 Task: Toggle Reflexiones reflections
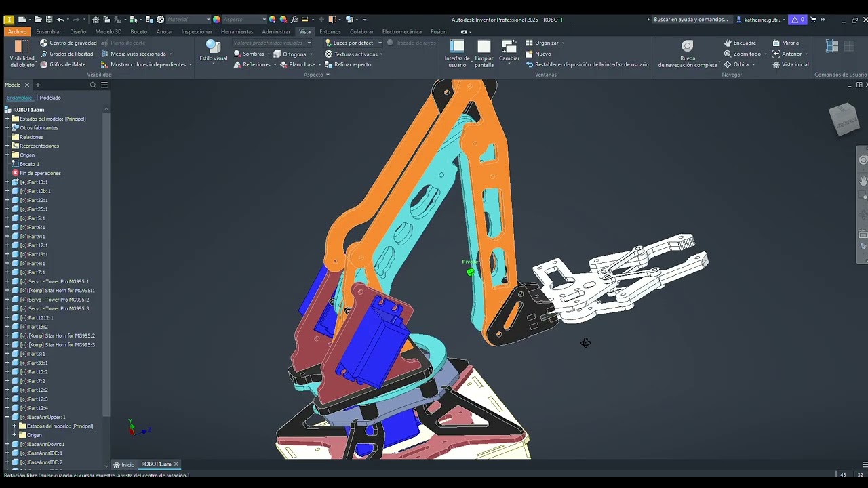pyautogui.click(x=252, y=64)
